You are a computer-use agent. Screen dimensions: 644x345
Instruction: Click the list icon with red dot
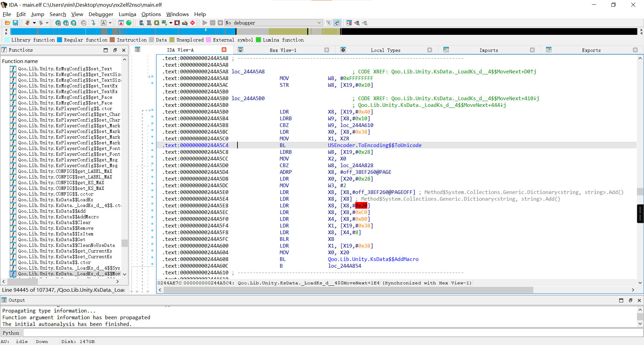349,23
